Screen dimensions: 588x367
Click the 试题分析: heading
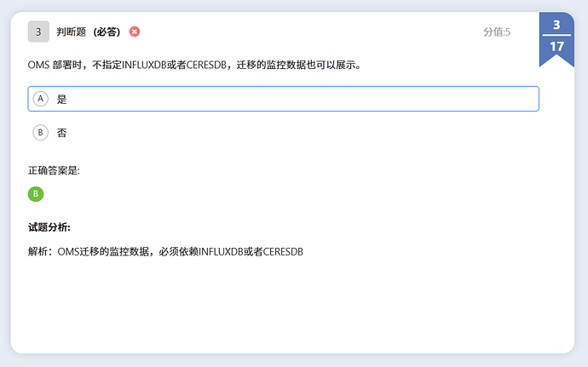coord(49,227)
